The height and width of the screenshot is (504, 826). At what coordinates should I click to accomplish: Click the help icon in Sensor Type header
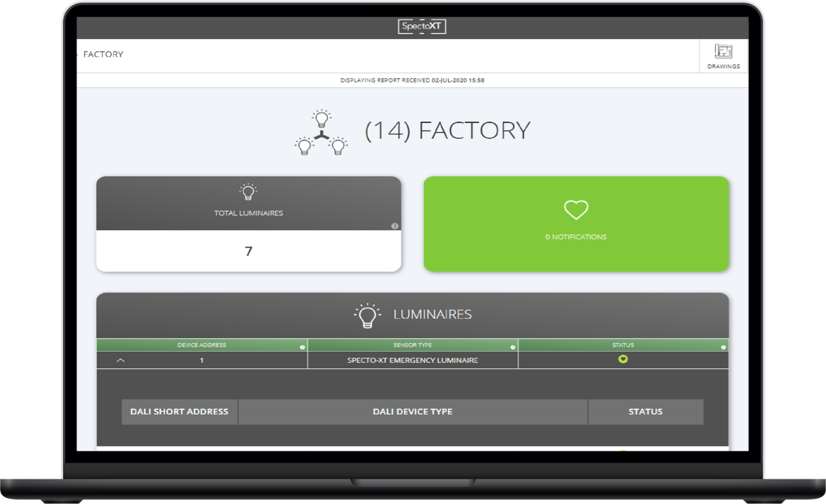point(513,347)
